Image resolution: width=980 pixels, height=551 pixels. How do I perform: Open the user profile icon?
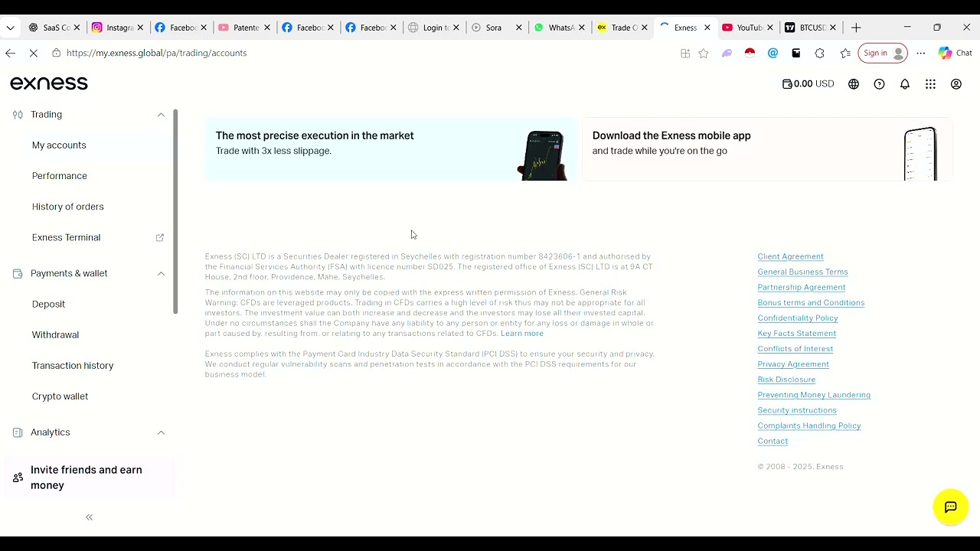tap(956, 84)
